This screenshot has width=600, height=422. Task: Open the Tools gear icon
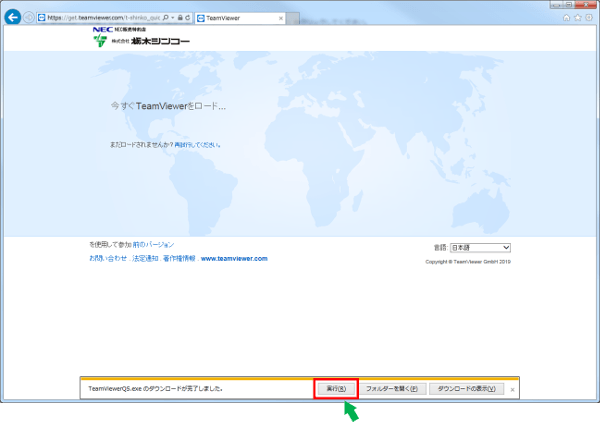click(x=589, y=18)
